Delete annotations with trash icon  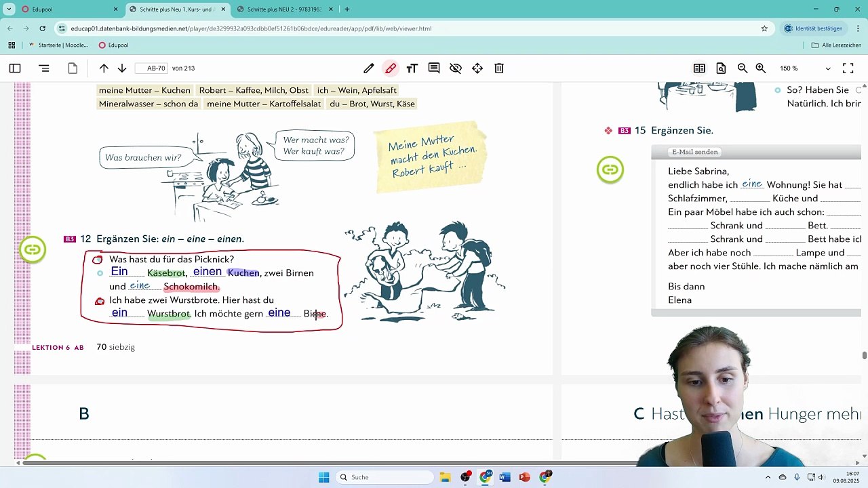click(499, 68)
